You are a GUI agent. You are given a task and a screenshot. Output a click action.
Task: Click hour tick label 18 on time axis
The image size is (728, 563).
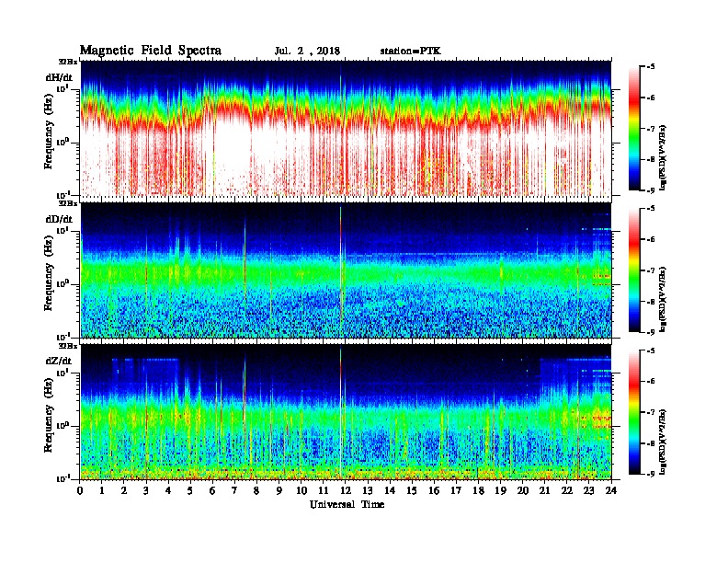[478, 490]
